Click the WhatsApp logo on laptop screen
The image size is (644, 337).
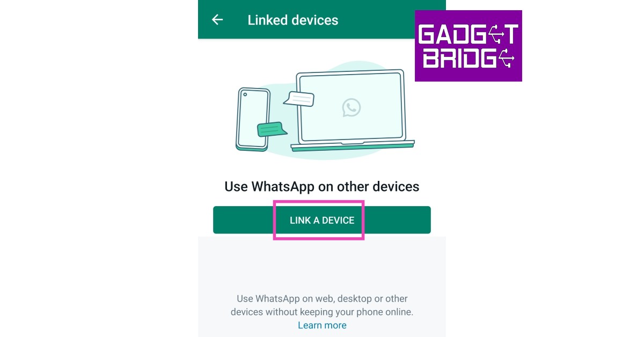pos(351,107)
